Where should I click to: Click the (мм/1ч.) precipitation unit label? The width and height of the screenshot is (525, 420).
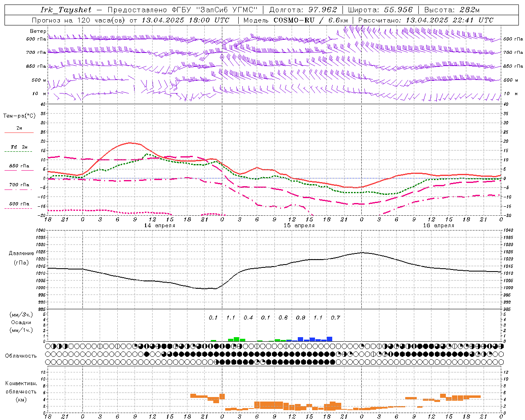click(21, 330)
